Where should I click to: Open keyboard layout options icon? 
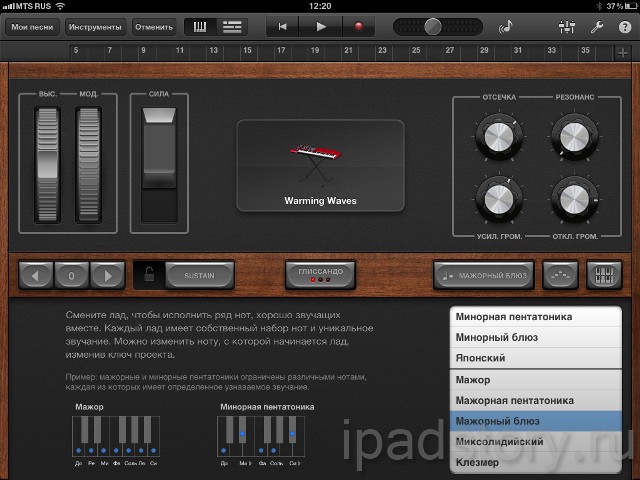[604, 276]
